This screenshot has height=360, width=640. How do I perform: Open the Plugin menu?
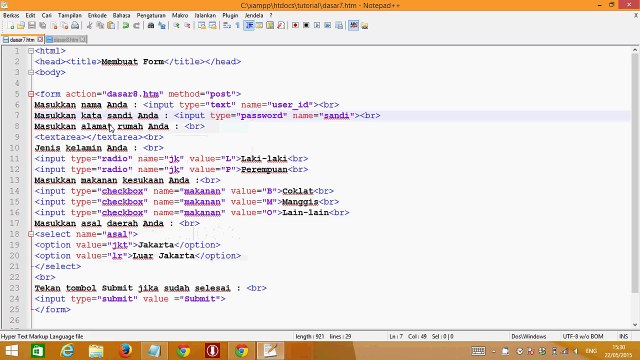tap(230, 16)
